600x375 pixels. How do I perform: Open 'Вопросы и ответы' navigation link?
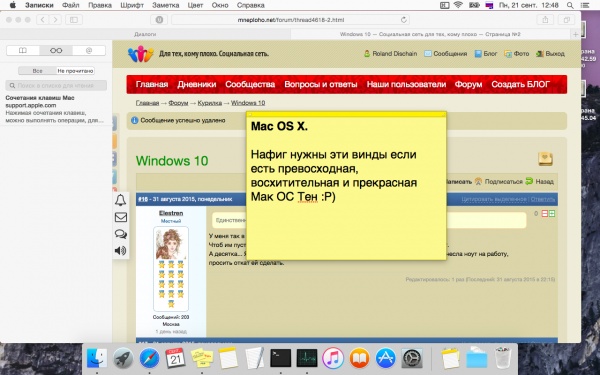tap(321, 84)
